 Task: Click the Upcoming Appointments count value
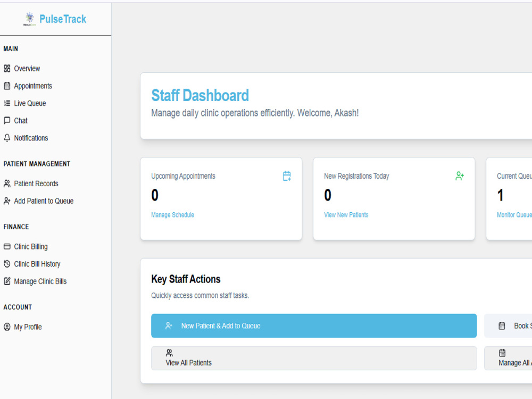[155, 195]
